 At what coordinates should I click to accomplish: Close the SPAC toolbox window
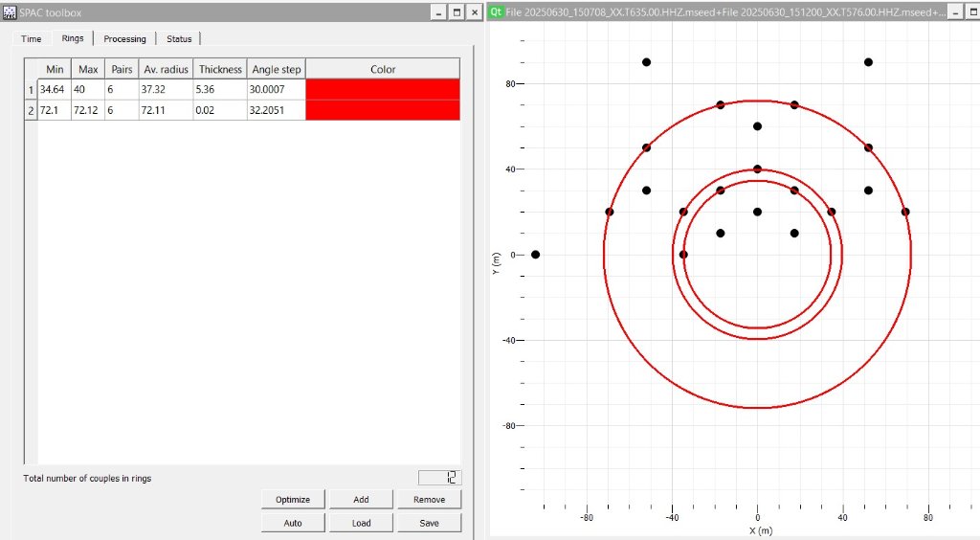(475, 12)
